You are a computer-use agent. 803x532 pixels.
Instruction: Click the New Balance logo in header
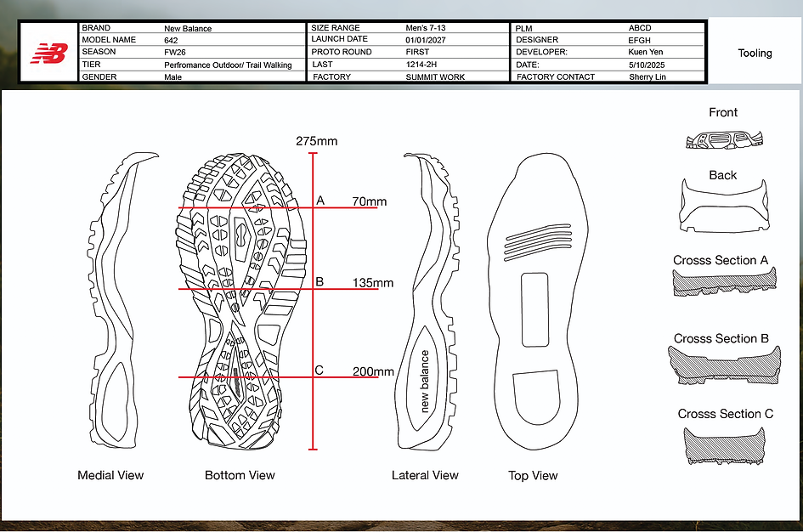49,53
